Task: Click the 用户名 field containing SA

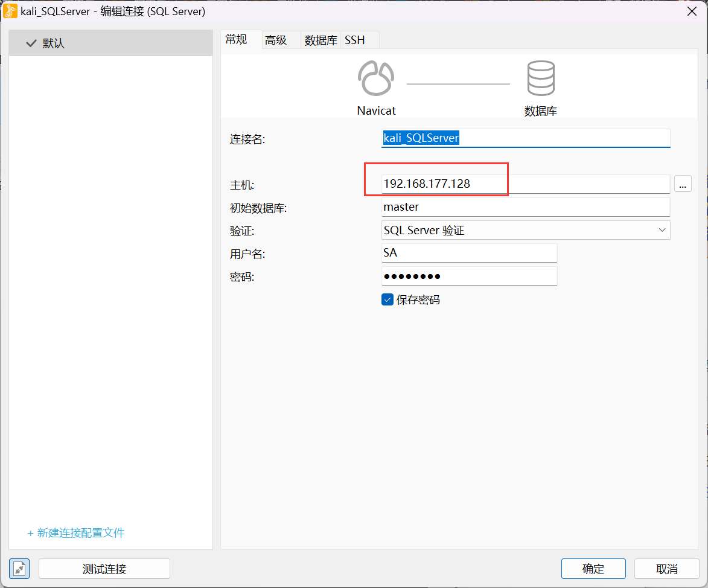Action: pyautogui.click(x=469, y=253)
